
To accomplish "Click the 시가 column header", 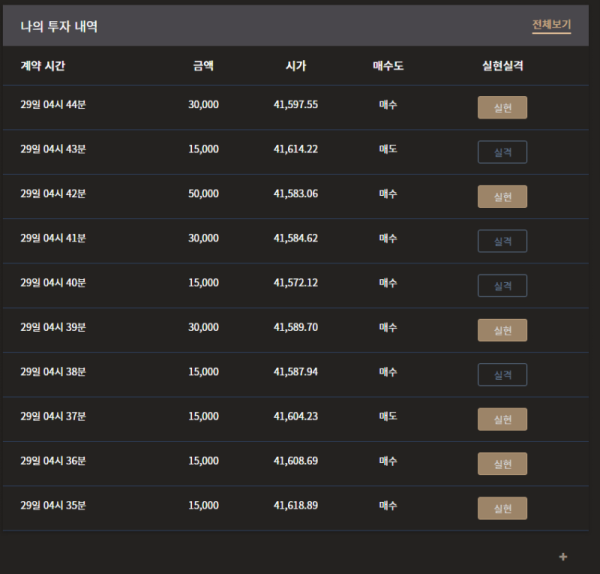I will pyautogui.click(x=296, y=66).
